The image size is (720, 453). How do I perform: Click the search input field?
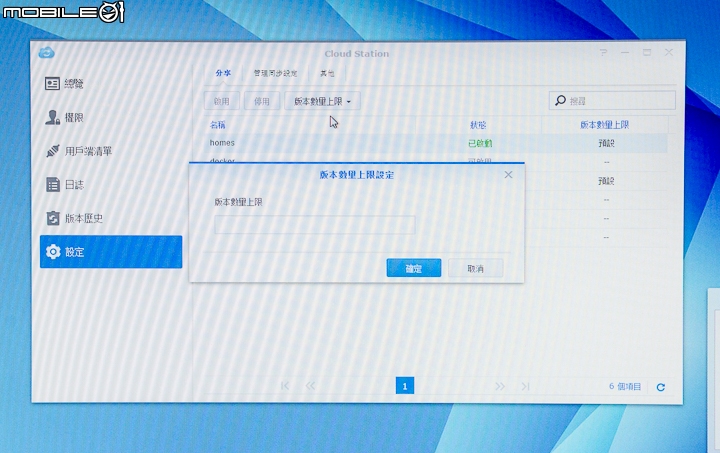(x=612, y=100)
